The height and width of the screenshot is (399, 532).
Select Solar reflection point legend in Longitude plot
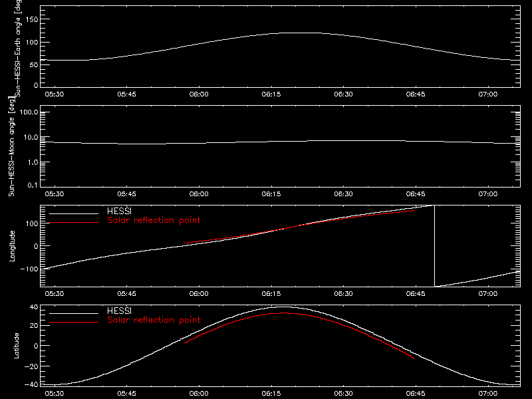154,220
